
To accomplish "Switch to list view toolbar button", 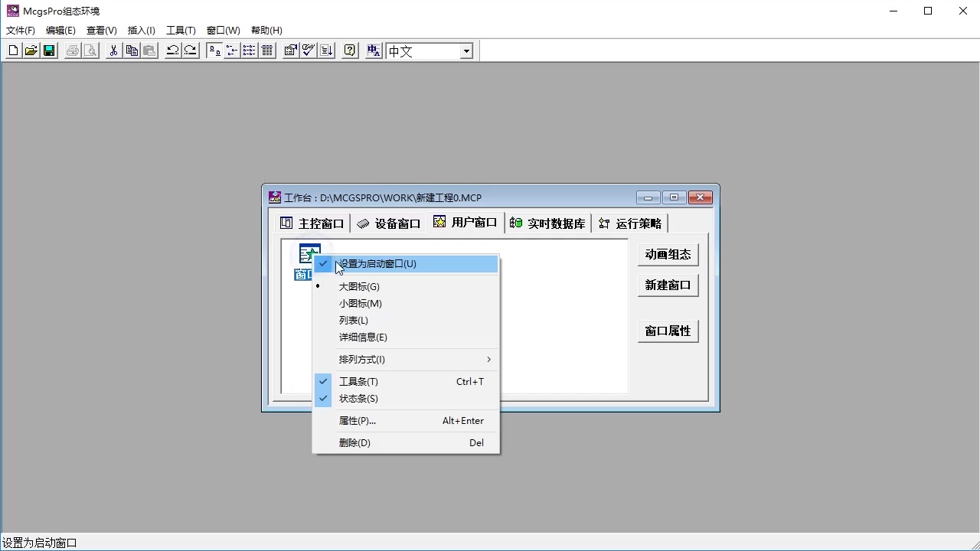I will (250, 51).
